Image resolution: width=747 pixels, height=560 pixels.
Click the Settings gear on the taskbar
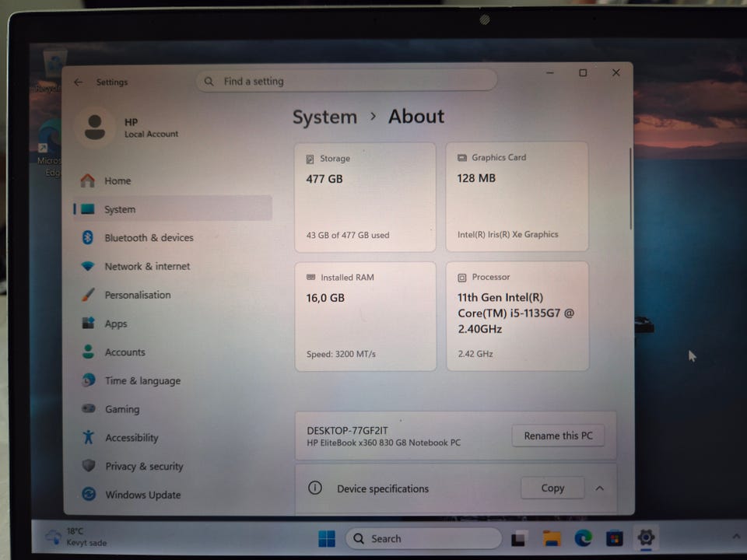tap(646, 537)
